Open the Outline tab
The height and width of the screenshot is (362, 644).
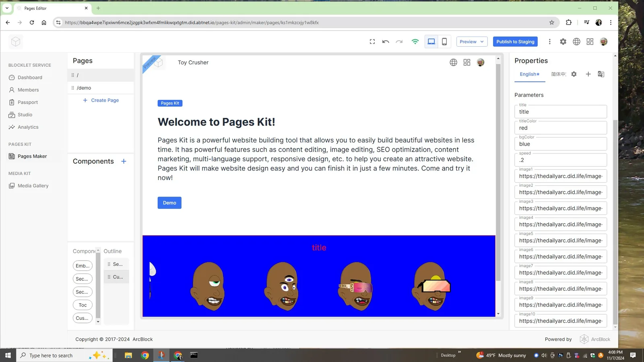coord(113,251)
